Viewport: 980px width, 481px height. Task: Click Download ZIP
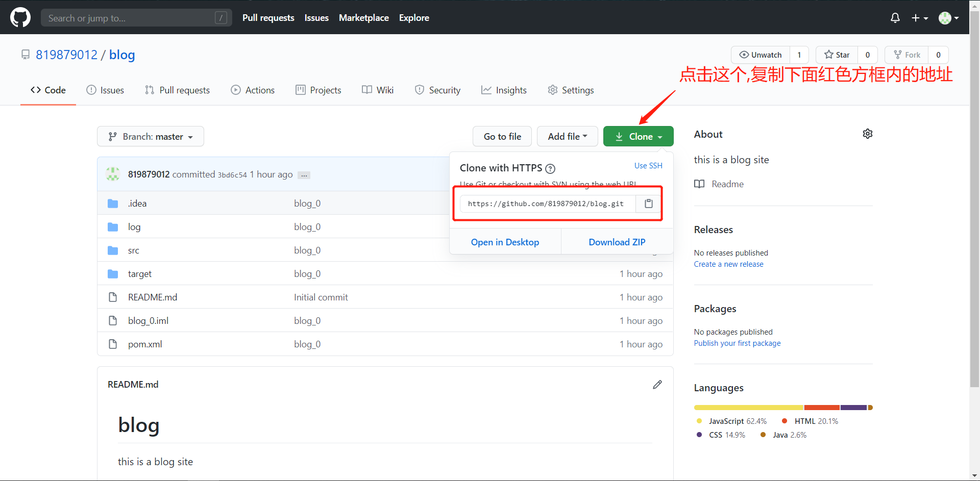[617, 242]
